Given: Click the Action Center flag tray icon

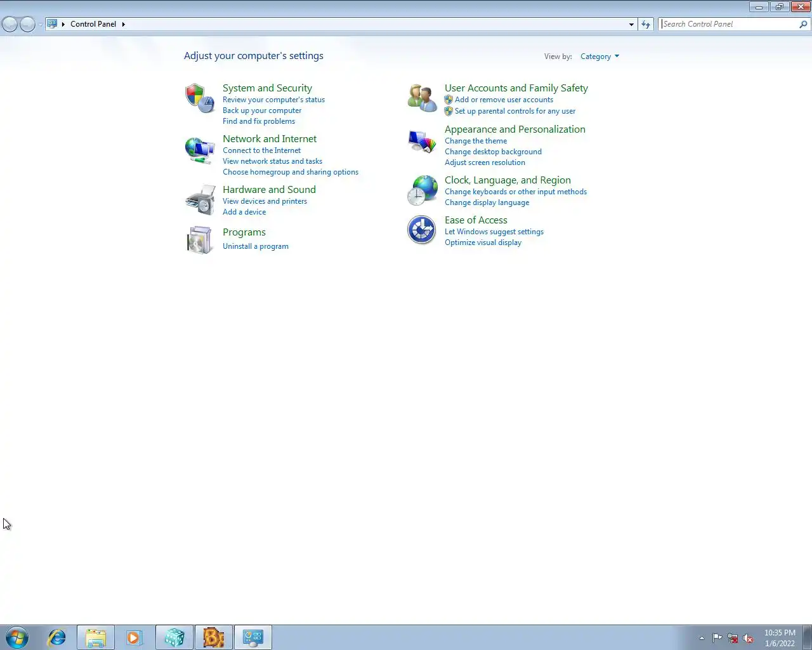Looking at the screenshot, I should [717, 638].
